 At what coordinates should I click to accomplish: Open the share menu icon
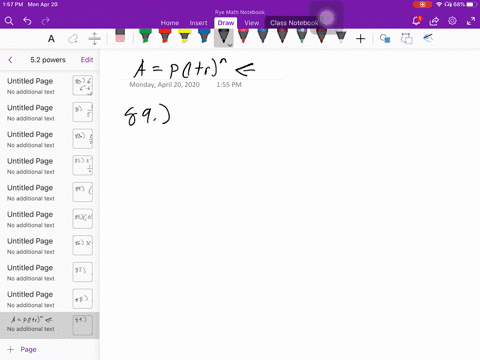(434, 21)
